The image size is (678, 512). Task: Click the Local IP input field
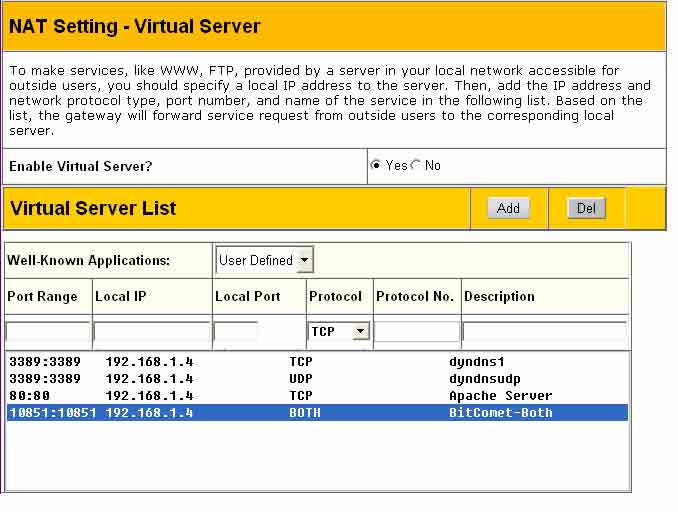coord(152,331)
